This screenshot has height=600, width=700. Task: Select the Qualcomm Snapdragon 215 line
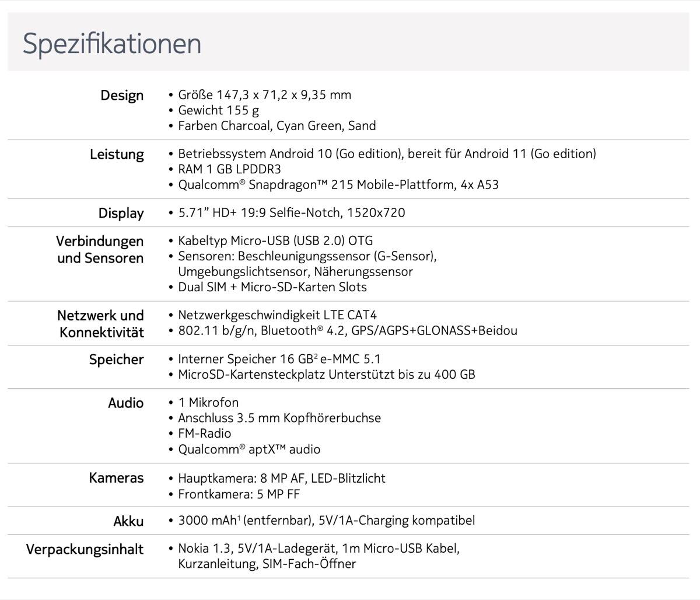coord(338,185)
